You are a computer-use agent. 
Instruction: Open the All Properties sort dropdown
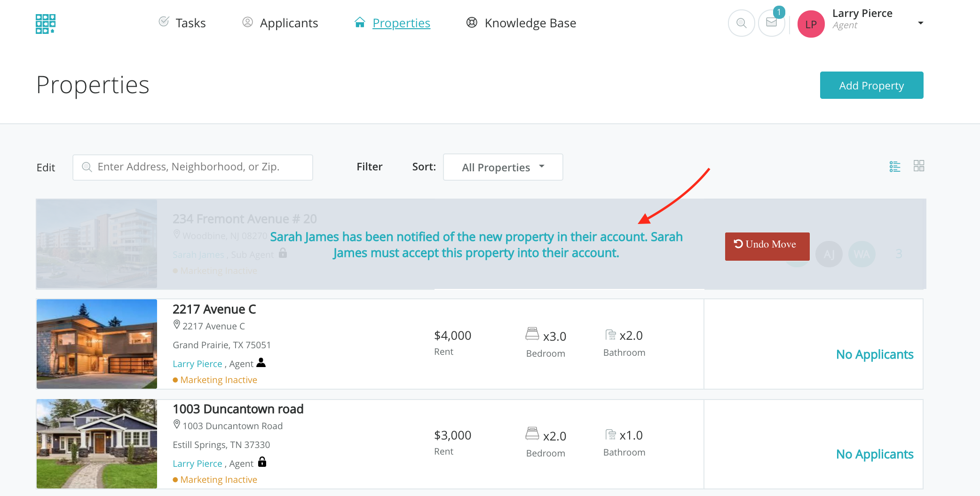click(503, 168)
